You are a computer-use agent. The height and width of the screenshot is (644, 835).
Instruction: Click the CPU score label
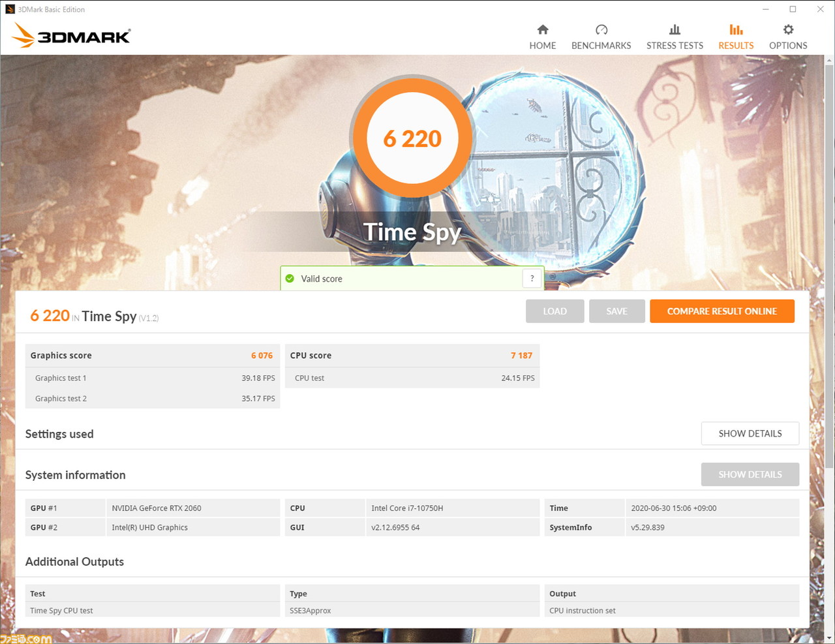[311, 356]
